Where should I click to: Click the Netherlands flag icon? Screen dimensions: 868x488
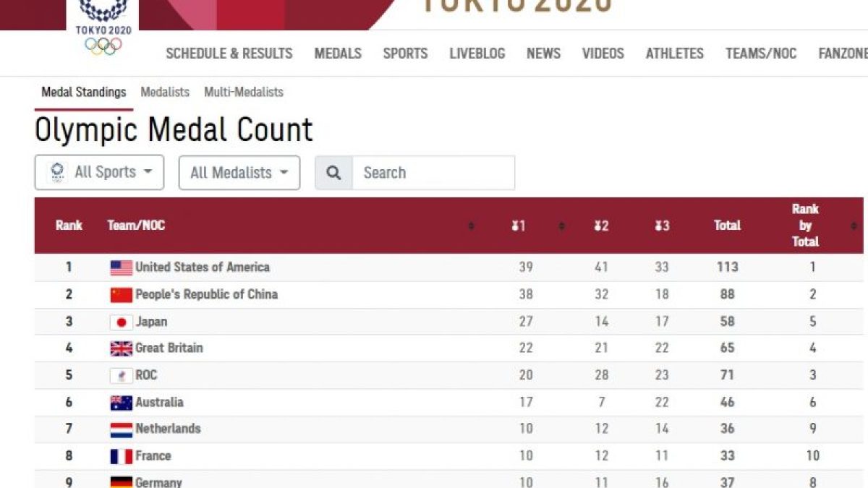pyautogui.click(x=121, y=429)
